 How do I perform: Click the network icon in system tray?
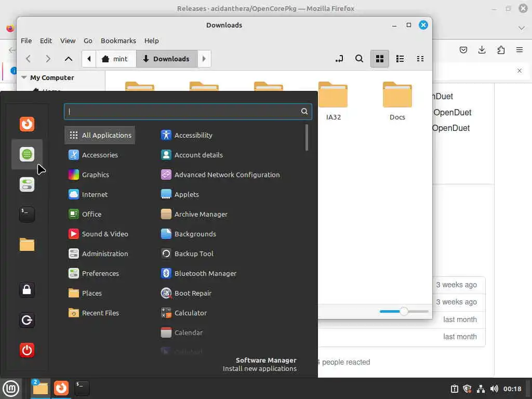[481, 389]
